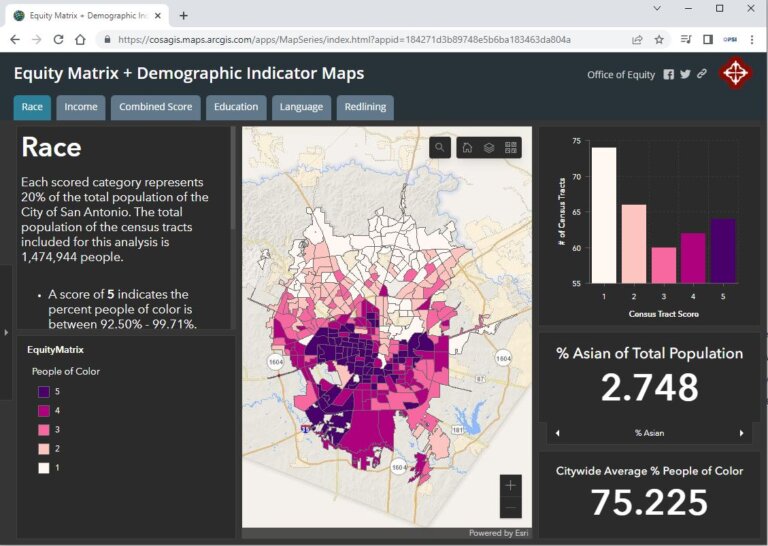This screenshot has width=768, height=546.
Task: Share via the Twitter icon
Action: pyautogui.click(x=685, y=75)
